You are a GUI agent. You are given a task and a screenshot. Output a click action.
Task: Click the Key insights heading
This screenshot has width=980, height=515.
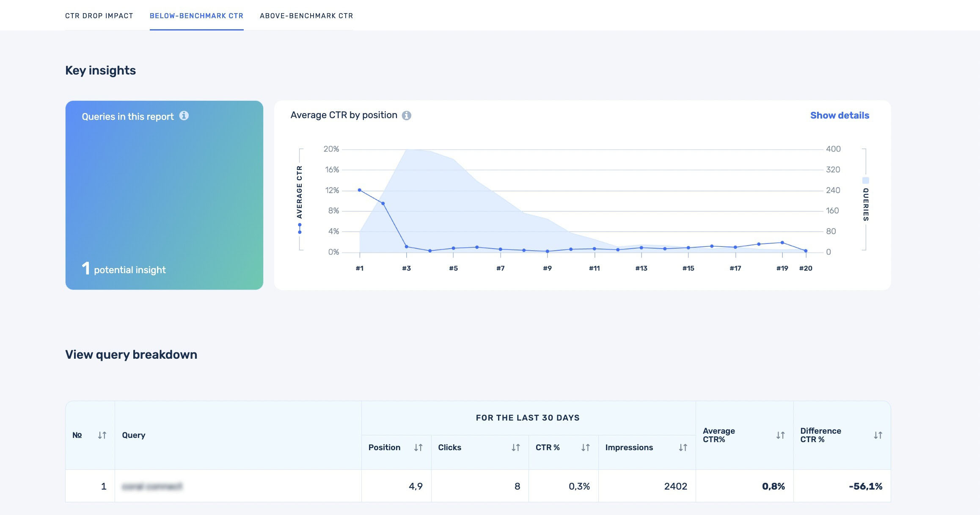pos(101,70)
